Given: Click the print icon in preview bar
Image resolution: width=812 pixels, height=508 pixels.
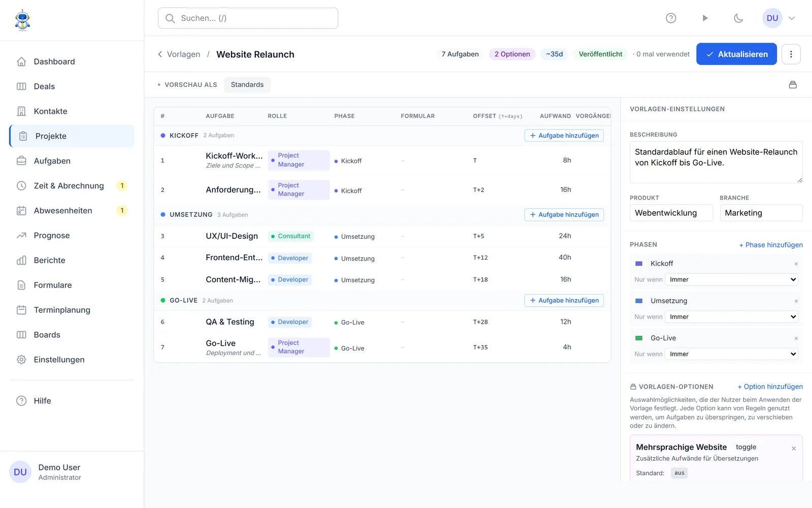Looking at the screenshot, I should 793,85.
